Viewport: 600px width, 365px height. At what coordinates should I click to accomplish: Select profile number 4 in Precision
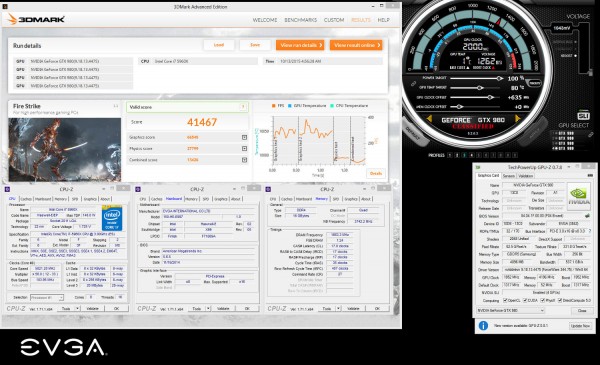471,155
